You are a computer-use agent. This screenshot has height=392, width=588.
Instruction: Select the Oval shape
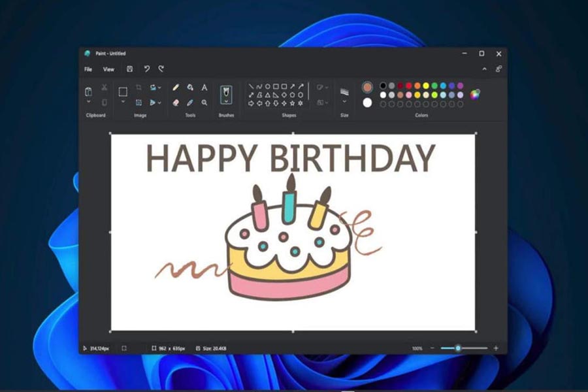pos(268,87)
